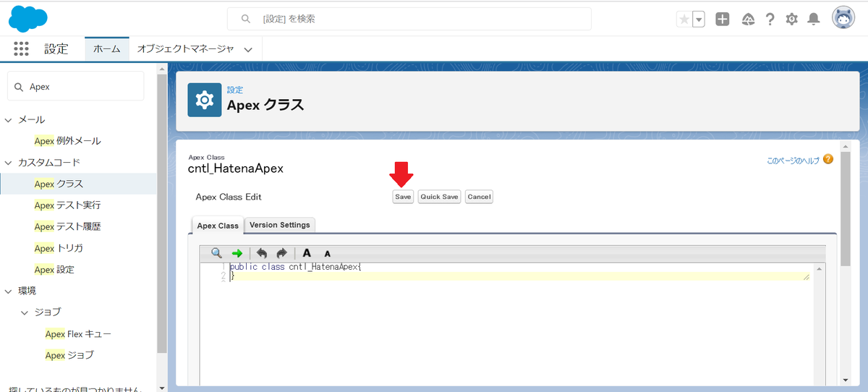
Task: Open Apex ジョブ in sidebar
Action: tap(69, 355)
